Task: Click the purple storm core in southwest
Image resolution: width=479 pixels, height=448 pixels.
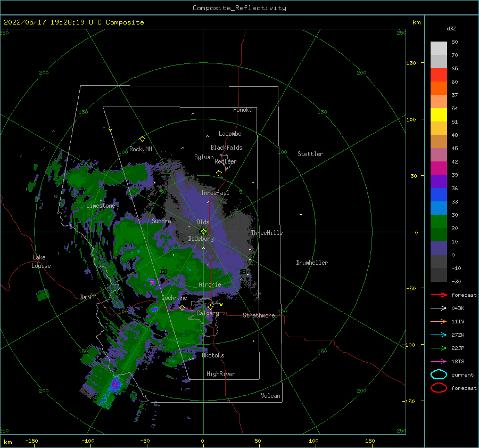Action: 115,384
